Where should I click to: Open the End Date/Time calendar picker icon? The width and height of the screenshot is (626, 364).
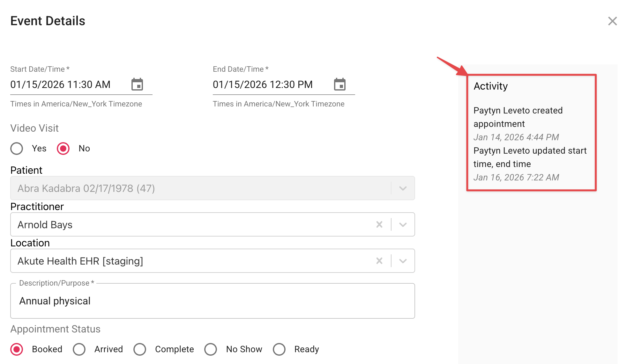click(x=339, y=84)
